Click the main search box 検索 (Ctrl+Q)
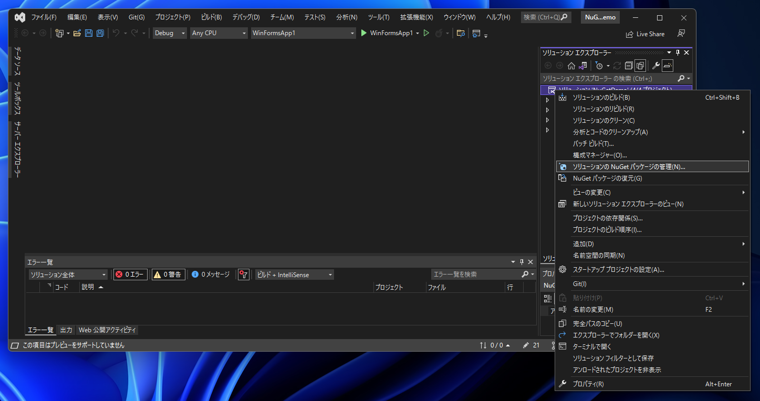 [546, 17]
